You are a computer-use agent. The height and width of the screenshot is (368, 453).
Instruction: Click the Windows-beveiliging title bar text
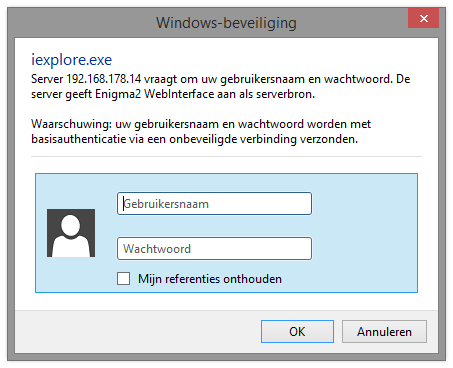[x=226, y=23]
